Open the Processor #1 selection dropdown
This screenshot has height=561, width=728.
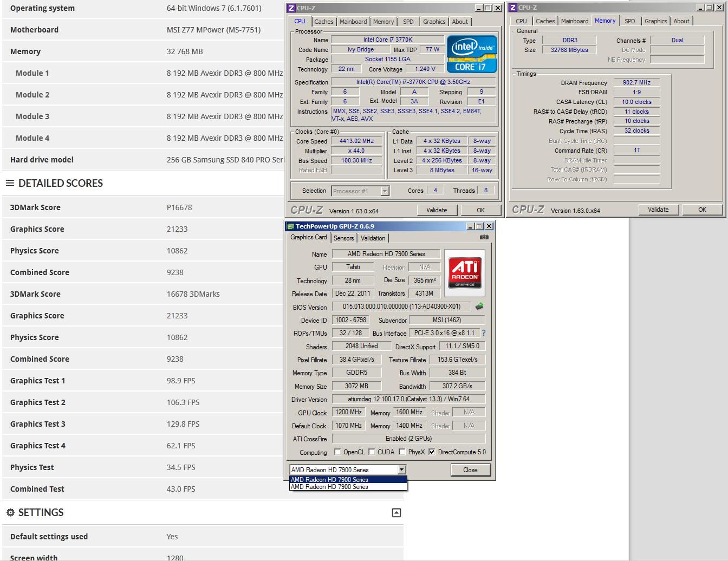tap(385, 191)
